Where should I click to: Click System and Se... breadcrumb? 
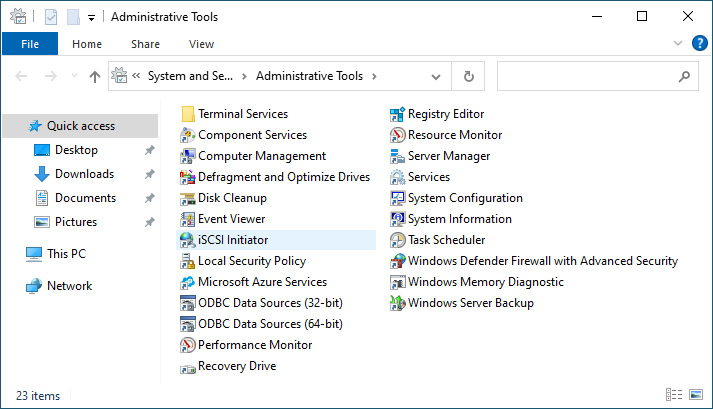190,76
